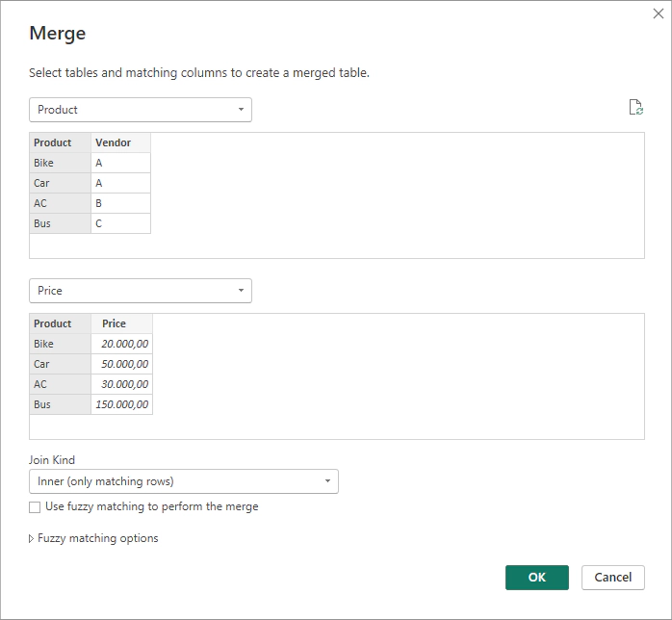Click Vendor A cell in Bike row
Image resolution: width=672 pixels, height=620 pixels.
[x=121, y=163]
